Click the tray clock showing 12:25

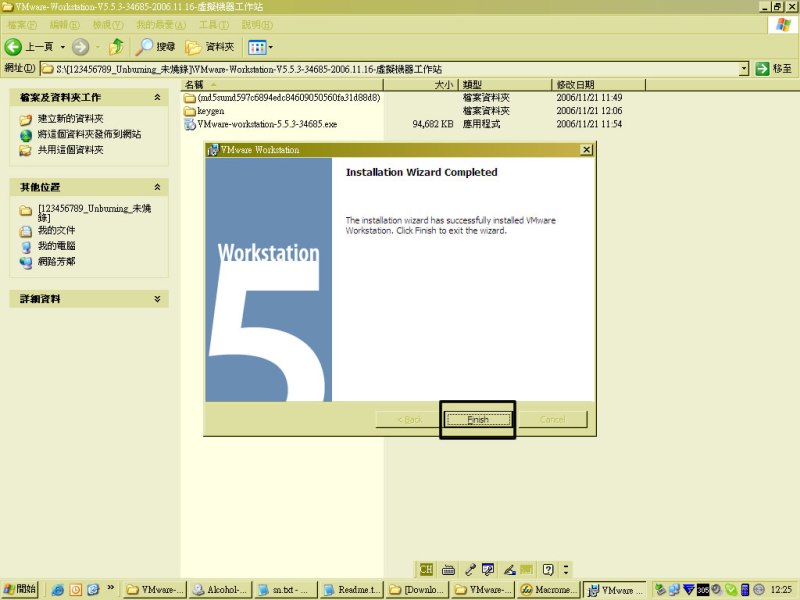pos(781,590)
